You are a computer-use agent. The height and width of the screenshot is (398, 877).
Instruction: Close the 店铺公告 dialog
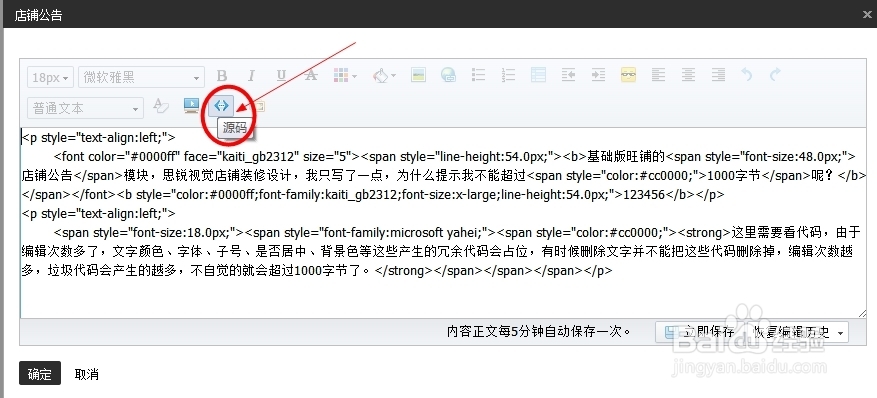click(867, 15)
